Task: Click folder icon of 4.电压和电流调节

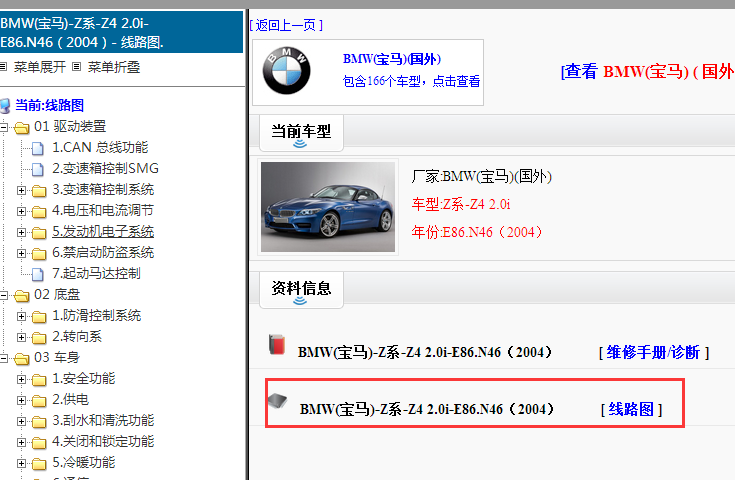Action: tap(39, 211)
